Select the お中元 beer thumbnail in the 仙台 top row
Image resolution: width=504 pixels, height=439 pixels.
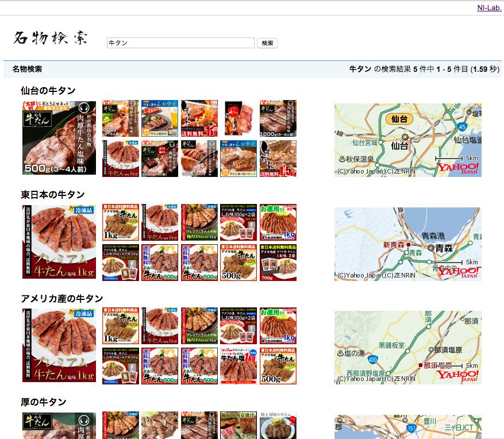(x=160, y=118)
